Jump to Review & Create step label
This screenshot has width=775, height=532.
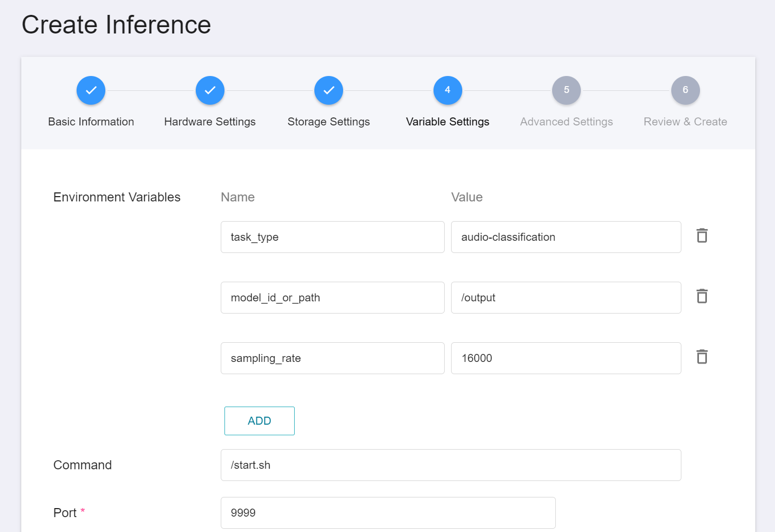point(685,122)
